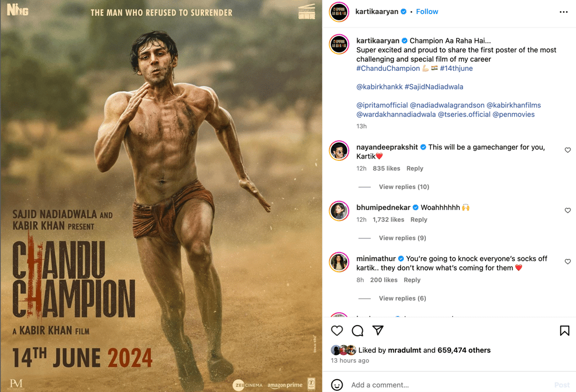Viewport: 576px width, 392px height.
Task: Like minimathur's comment heart
Action: (568, 262)
